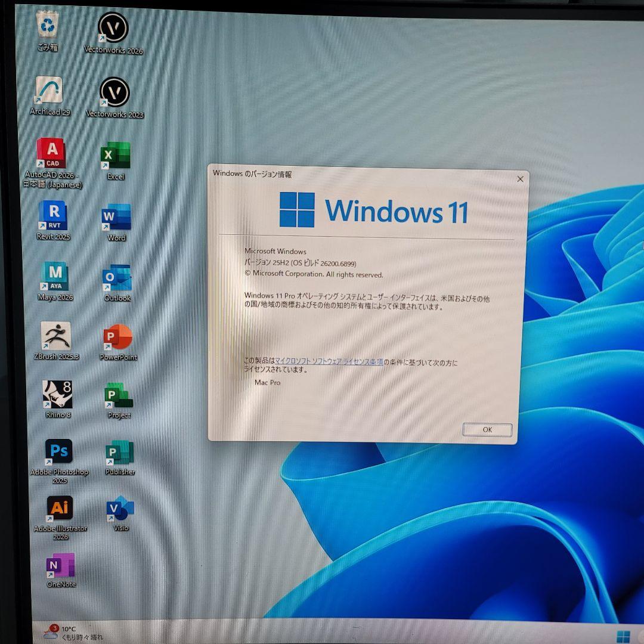The image size is (644, 644).
Task: Select the Adobe Photoshop 2025 icon
Action: pyautogui.click(x=59, y=452)
